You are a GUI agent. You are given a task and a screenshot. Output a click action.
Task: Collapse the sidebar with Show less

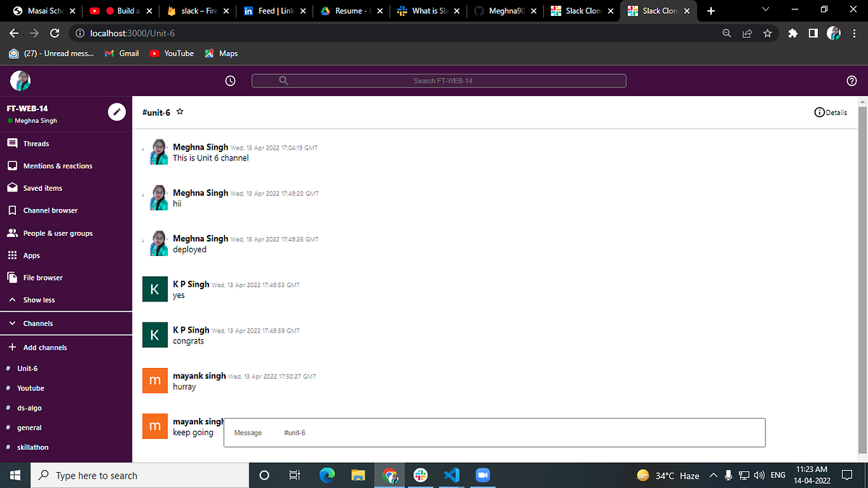point(40,299)
